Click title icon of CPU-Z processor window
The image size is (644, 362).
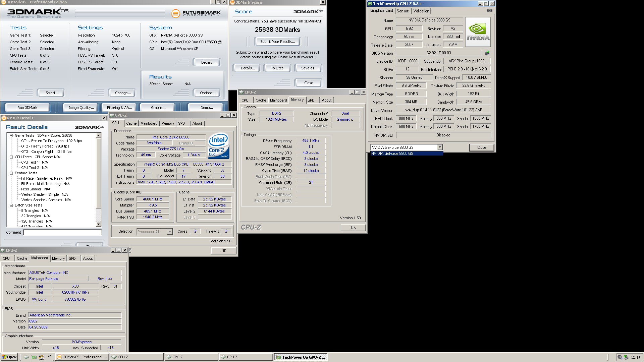pyautogui.click(x=112, y=115)
